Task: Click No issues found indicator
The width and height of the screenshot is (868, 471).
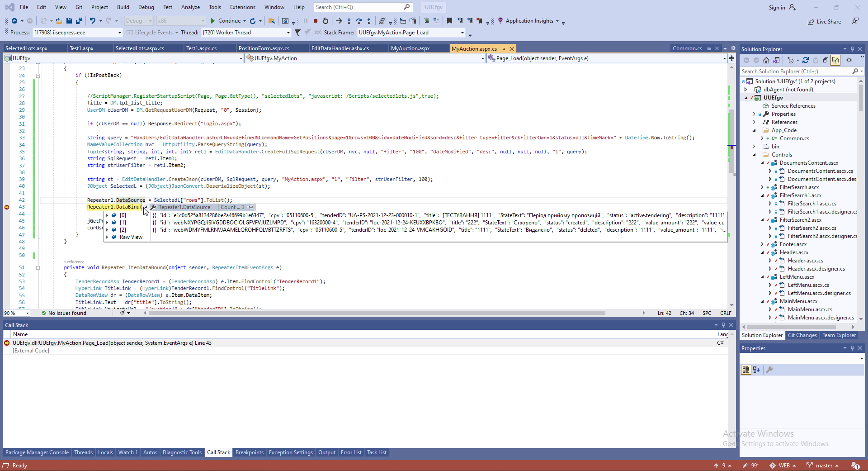Action: (64, 313)
